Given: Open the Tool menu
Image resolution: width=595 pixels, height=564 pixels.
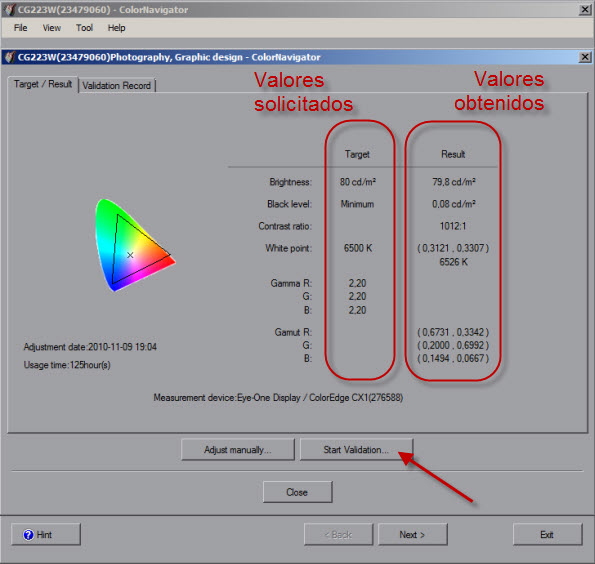Looking at the screenshot, I should [84, 28].
